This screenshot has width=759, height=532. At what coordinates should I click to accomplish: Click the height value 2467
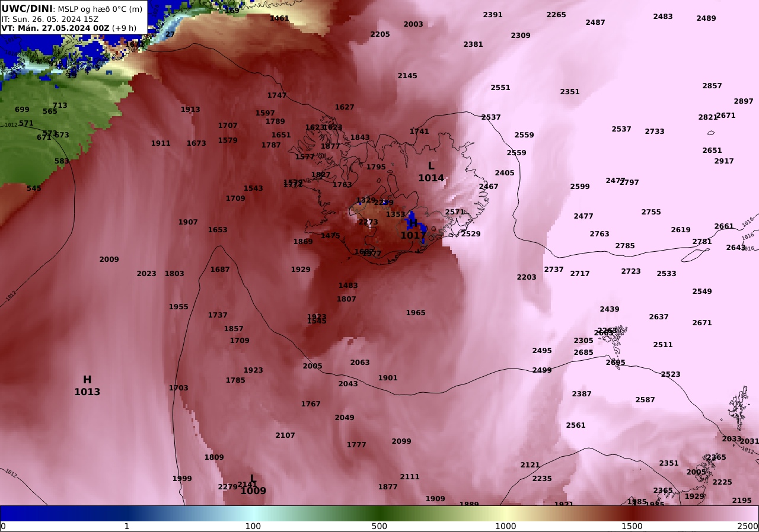click(489, 187)
